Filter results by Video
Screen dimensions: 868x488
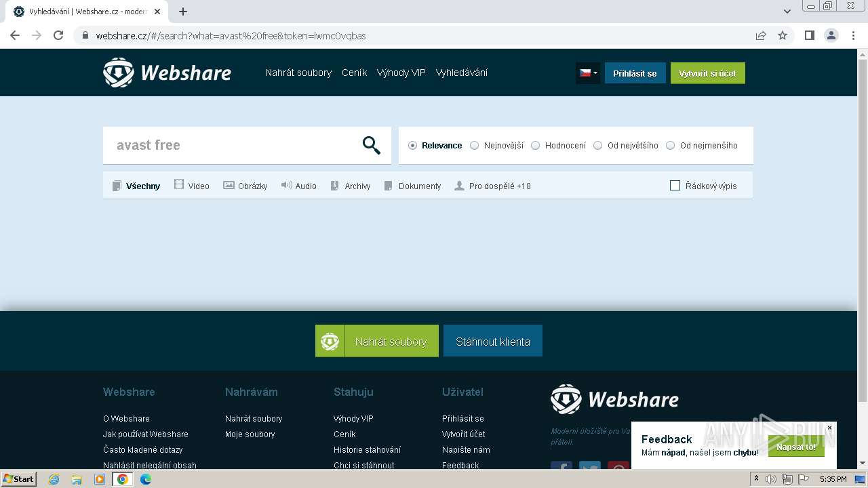[x=191, y=185]
